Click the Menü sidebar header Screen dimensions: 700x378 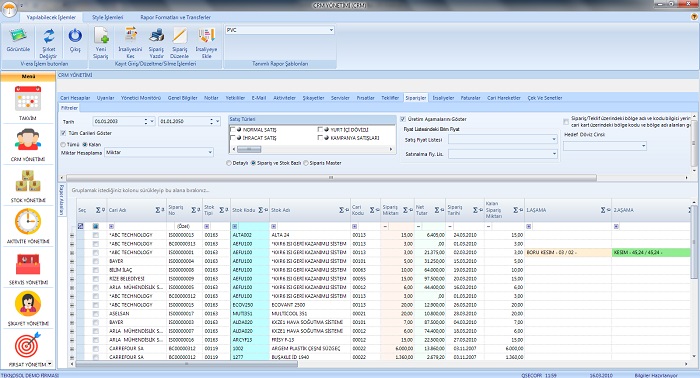coord(28,76)
